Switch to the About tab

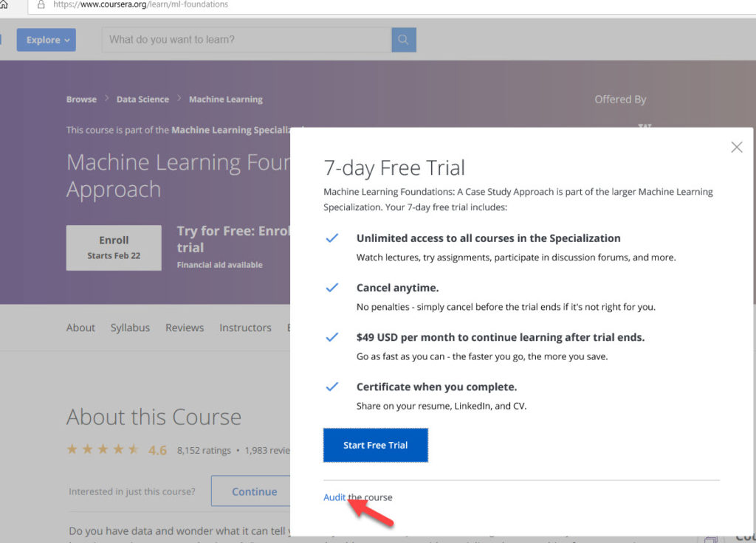(80, 328)
